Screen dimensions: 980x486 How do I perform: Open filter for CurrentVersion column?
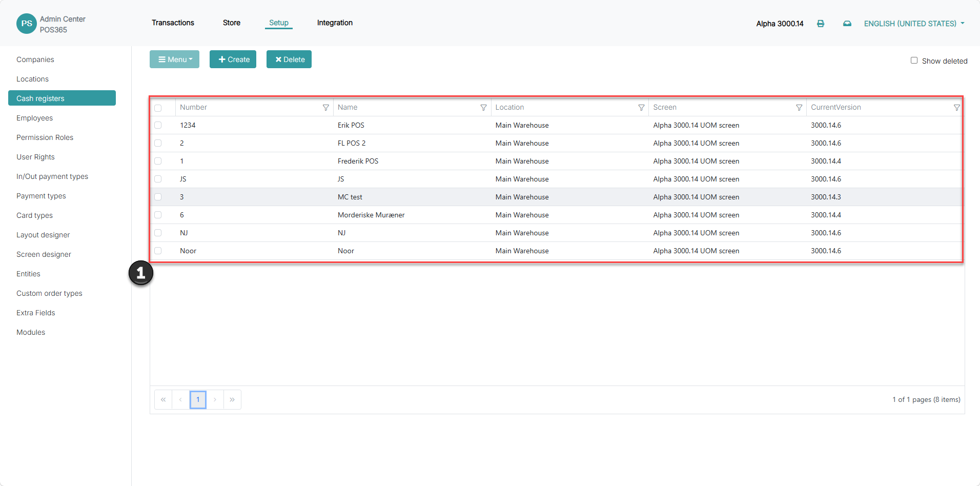tap(956, 108)
